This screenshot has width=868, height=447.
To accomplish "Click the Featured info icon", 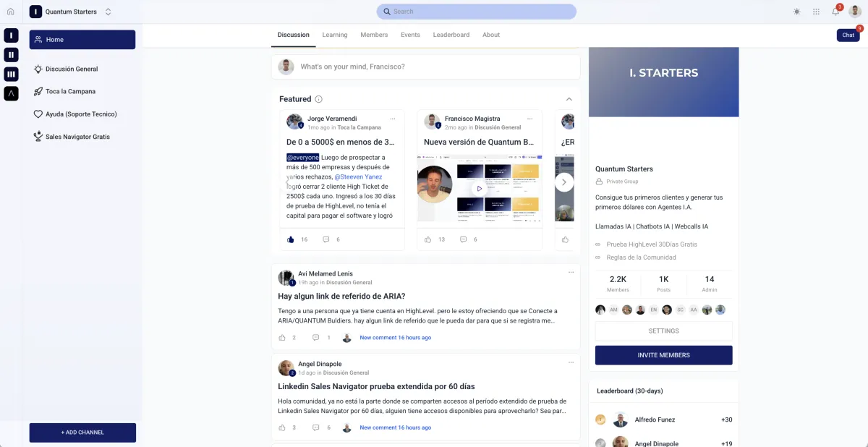I will click(x=319, y=99).
